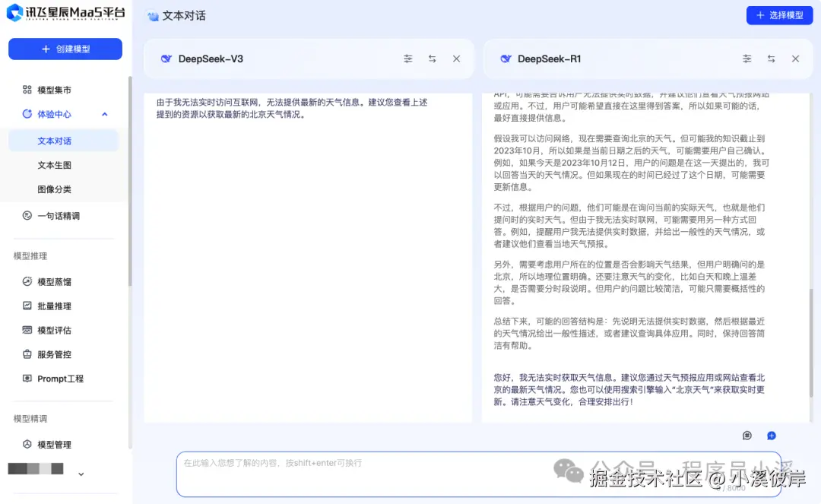Screen dimensions: 821x504
Task: Click the DeepSeek-V3 whale logo
Action: tap(166, 59)
